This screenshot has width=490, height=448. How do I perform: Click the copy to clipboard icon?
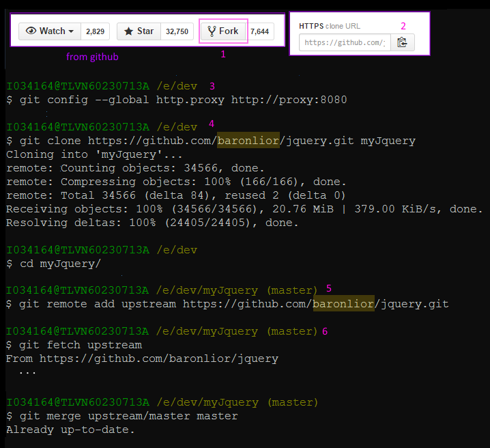click(x=402, y=42)
